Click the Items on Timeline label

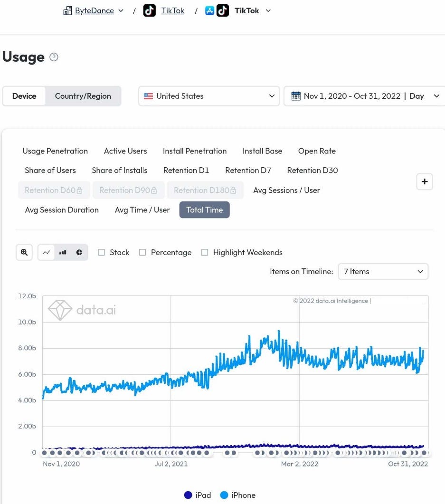pos(302,272)
